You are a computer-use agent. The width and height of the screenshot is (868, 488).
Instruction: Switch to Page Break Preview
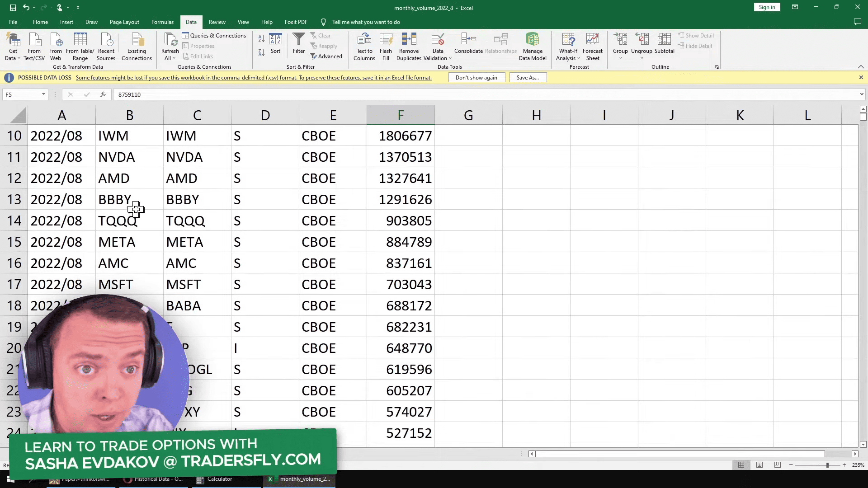tap(778, 465)
